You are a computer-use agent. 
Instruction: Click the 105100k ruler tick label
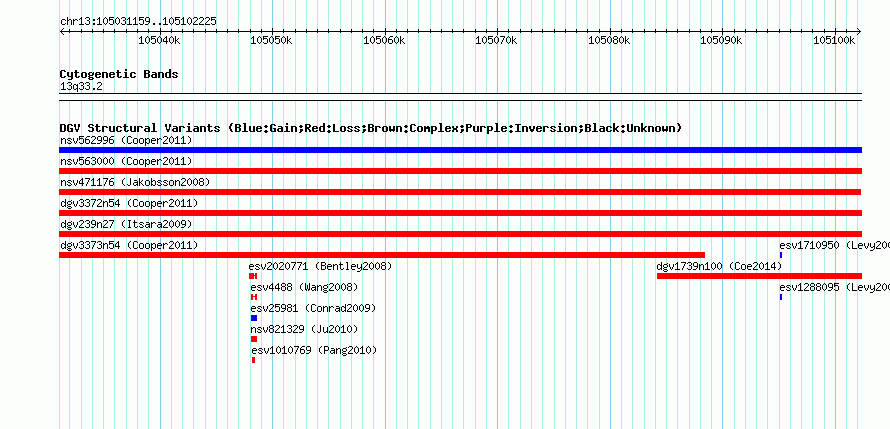(834, 40)
